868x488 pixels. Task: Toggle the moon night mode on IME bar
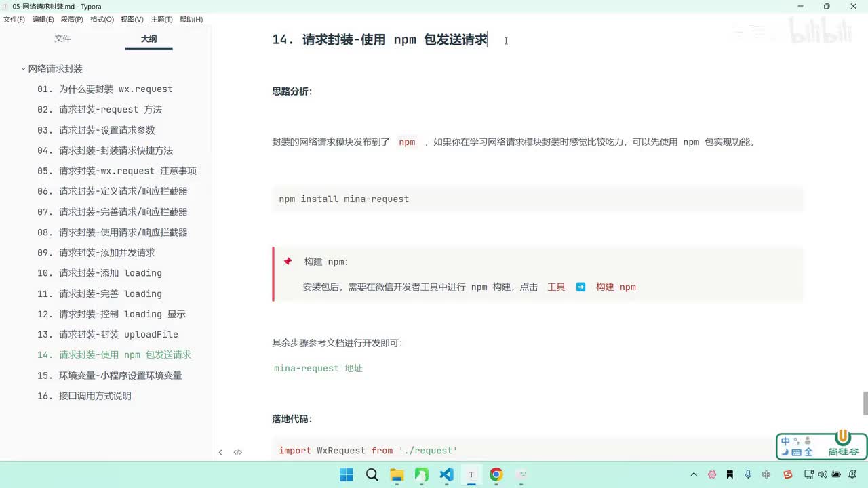coord(785,452)
